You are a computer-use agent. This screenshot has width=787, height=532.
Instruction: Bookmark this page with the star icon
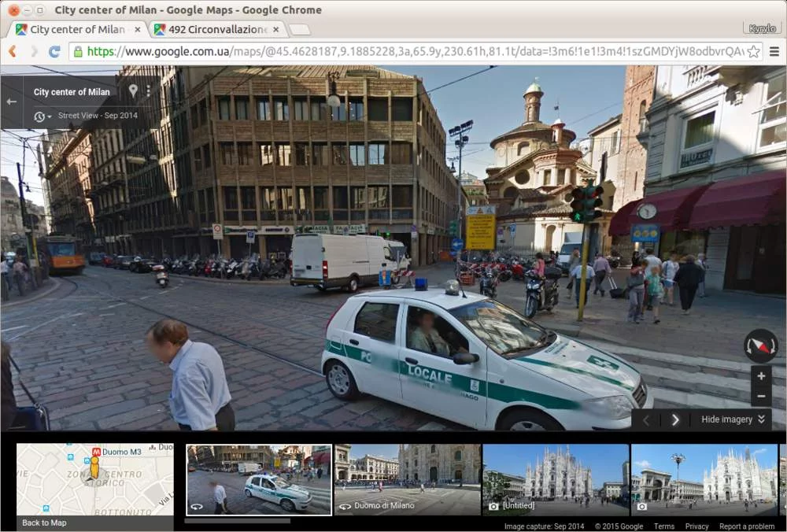coord(753,51)
